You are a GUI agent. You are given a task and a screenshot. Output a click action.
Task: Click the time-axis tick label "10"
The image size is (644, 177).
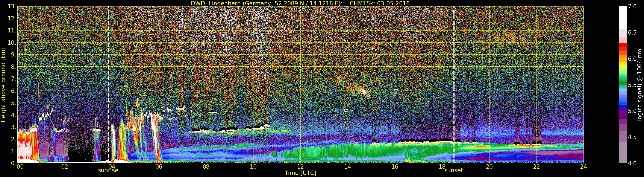click(x=253, y=166)
